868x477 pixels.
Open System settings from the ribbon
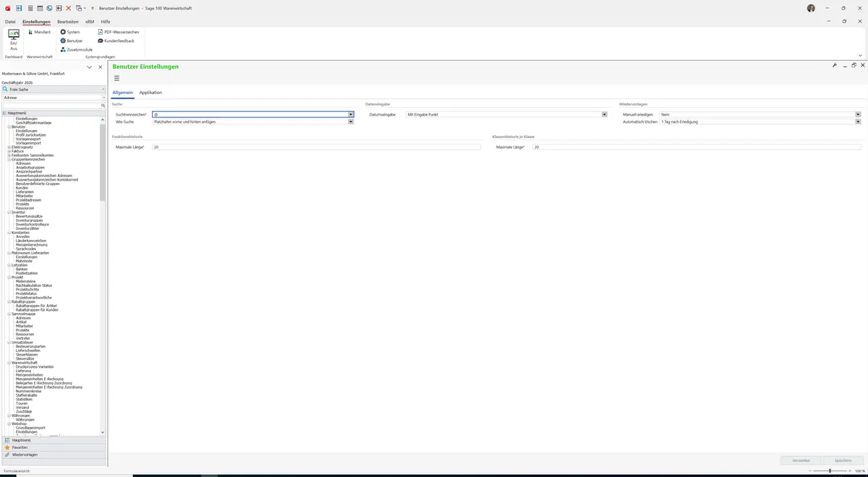tap(70, 33)
